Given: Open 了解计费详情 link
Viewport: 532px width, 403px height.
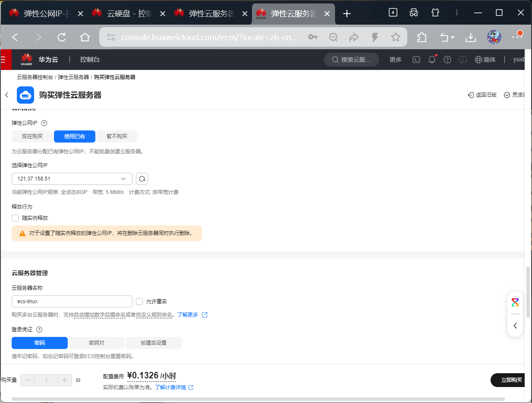Looking at the screenshot, I should click(x=174, y=387).
